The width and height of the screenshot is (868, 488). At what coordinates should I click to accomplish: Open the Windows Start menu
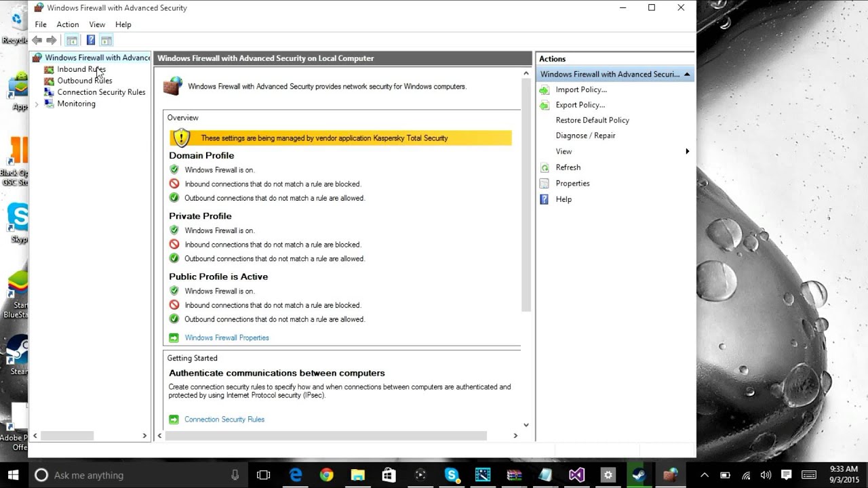[x=14, y=475]
